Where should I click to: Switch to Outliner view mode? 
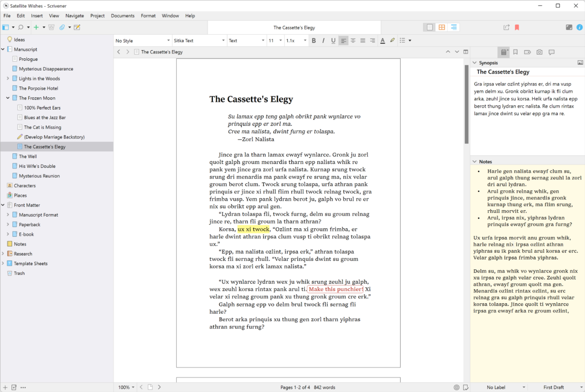click(x=453, y=27)
